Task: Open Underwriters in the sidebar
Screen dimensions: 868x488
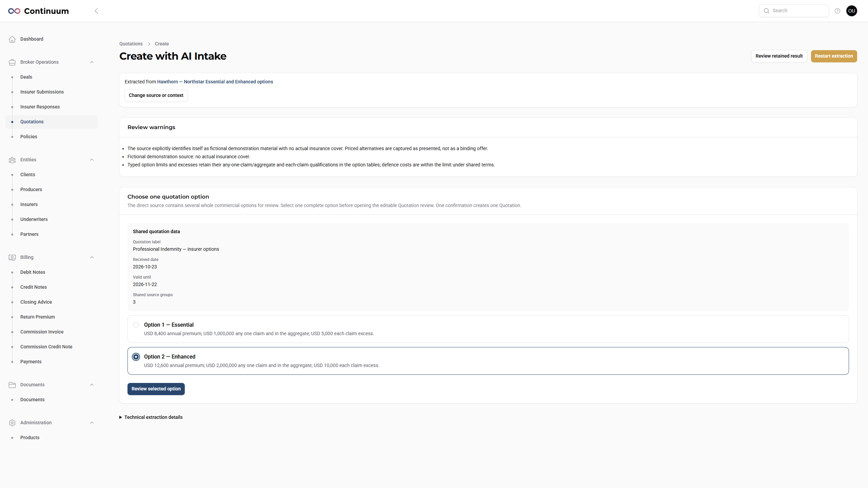Action: pos(34,219)
